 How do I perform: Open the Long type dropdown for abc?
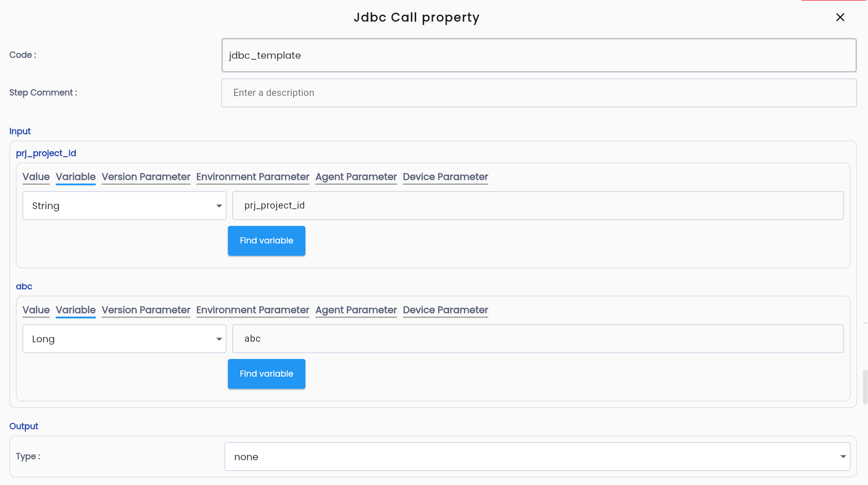(x=125, y=339)
